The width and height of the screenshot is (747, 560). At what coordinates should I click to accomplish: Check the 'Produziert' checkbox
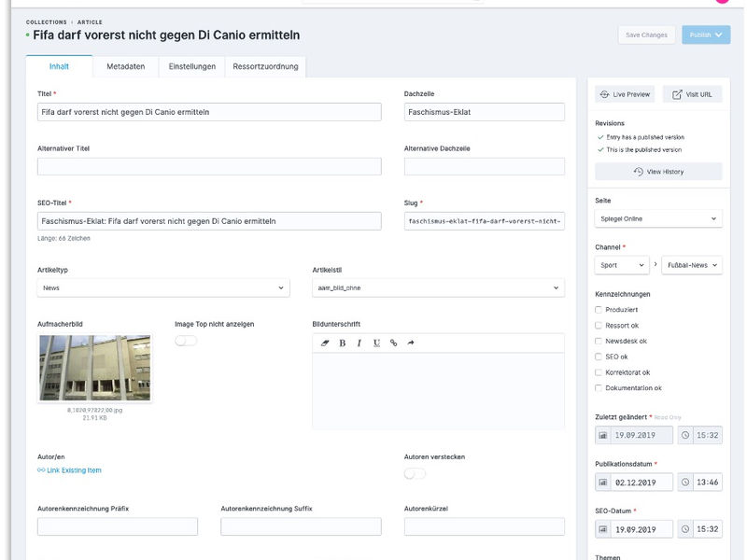pyautogui.click(x=599, y=309)
